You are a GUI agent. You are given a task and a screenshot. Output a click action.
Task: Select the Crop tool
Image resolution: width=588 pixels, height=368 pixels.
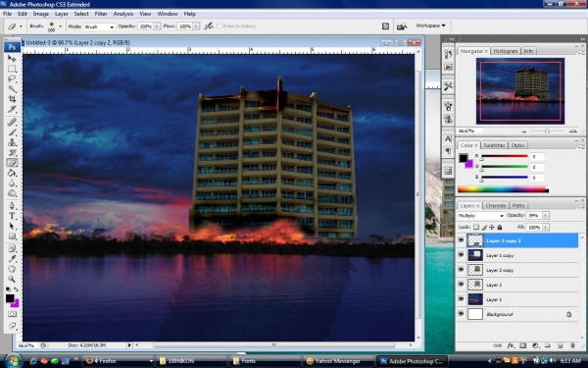coord(12,99)
